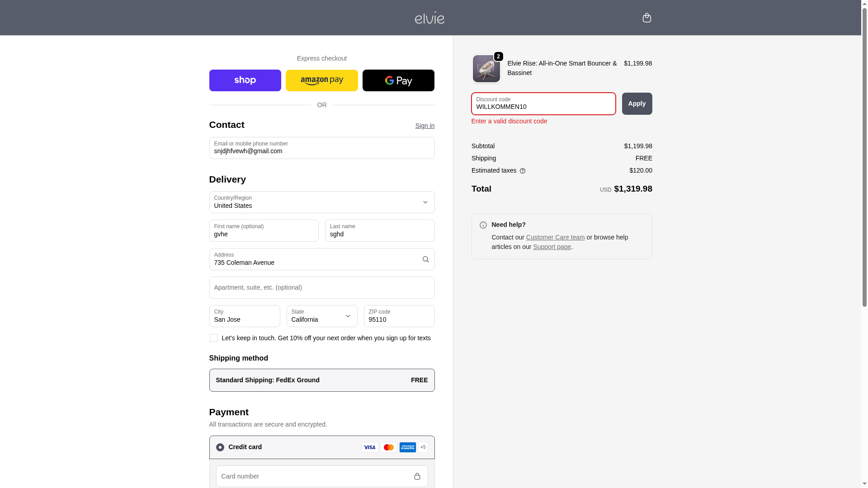The image size is (868, 488).
Task: Click the American Express card icon
Action: (408, 447)
